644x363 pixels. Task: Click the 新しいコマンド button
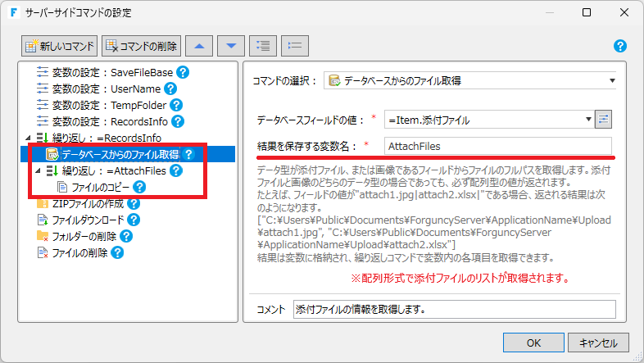[61, 46]
